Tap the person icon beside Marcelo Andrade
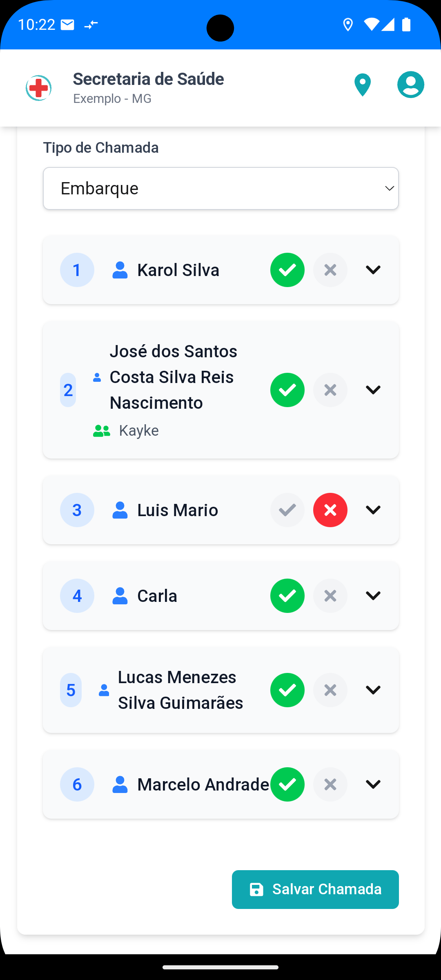The image size is (441, 980). [x=120, y=784]
